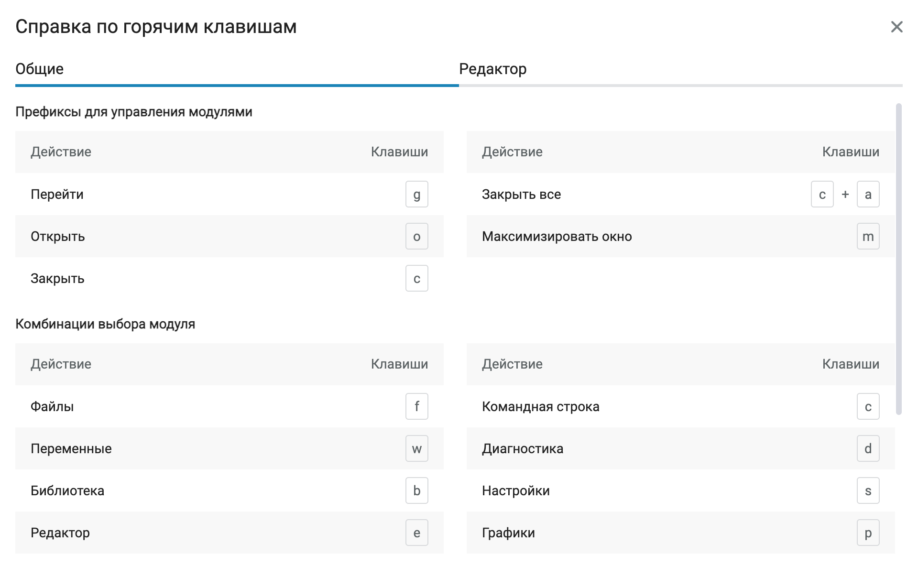
Task: Click the 'b' key badge for Библиотека
Action: [416, 490]
